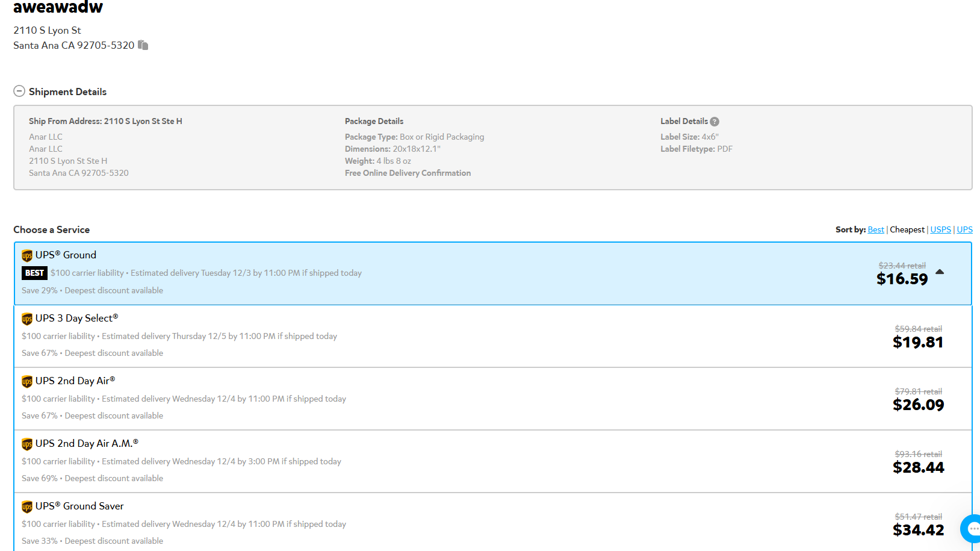Image resolution: width=980 pixels, height=551 pixels.
Task: Choose UPS 2nd Day Air A.M. service
Action: click(x=493, y=461)
